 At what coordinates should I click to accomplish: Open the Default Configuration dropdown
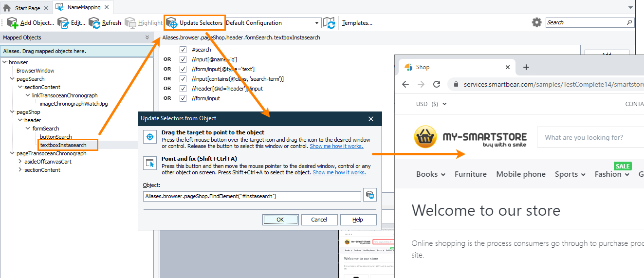click(317, 23)
